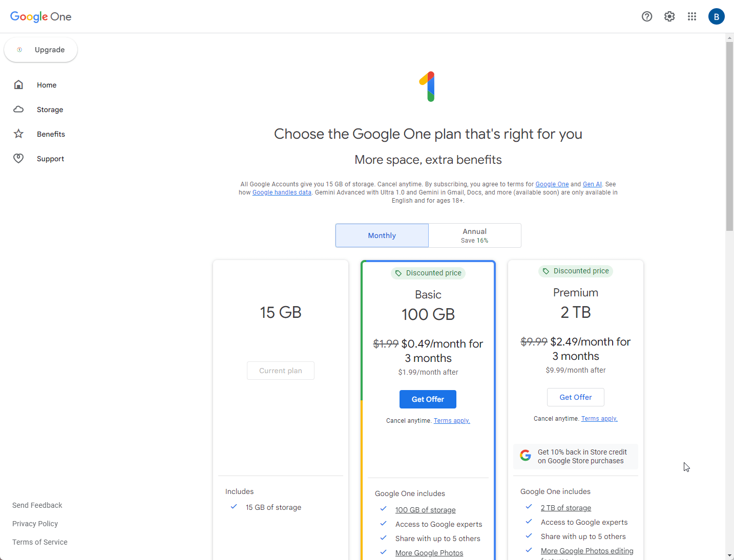Viewport: 734px width, 560px height.
Task: Open the Google apps grid launcher
Action: 692,16
